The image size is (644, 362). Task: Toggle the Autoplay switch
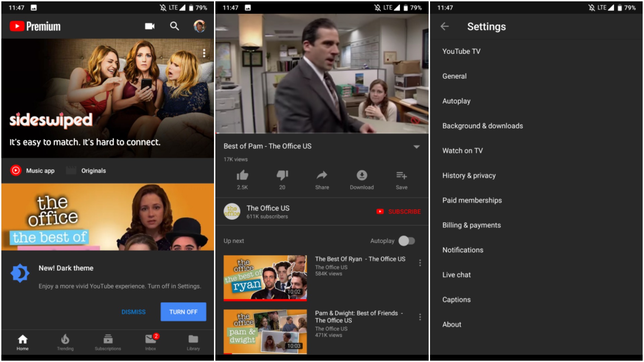pos(407,241)
